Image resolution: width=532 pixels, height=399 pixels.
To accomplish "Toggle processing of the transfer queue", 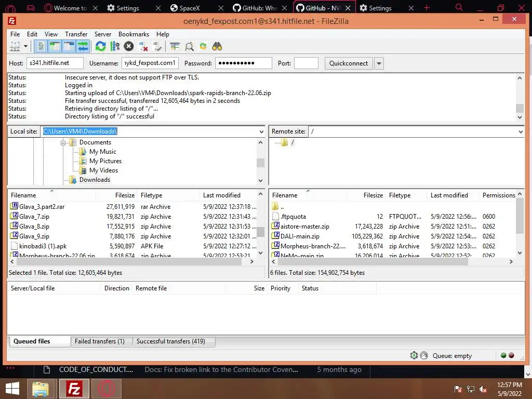I will (x=115, y=46).
